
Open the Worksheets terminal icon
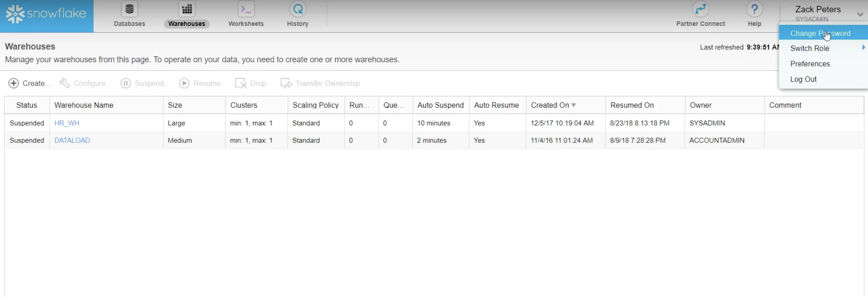(x=246, y=9)
